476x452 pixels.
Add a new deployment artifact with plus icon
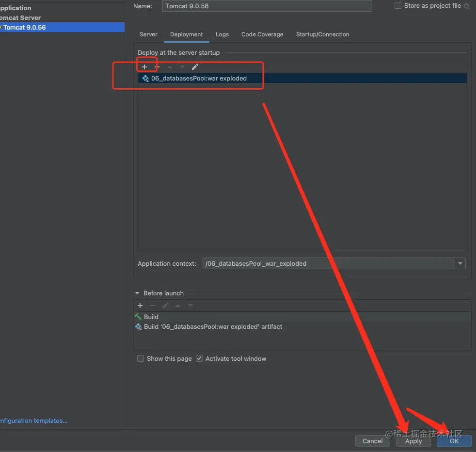coord(144,67)
